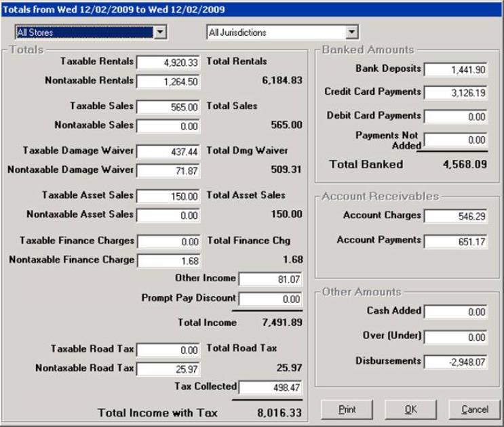The image size is (504, 427).
Task: Click the Taxable Sales value field
Action: point(168,107)
